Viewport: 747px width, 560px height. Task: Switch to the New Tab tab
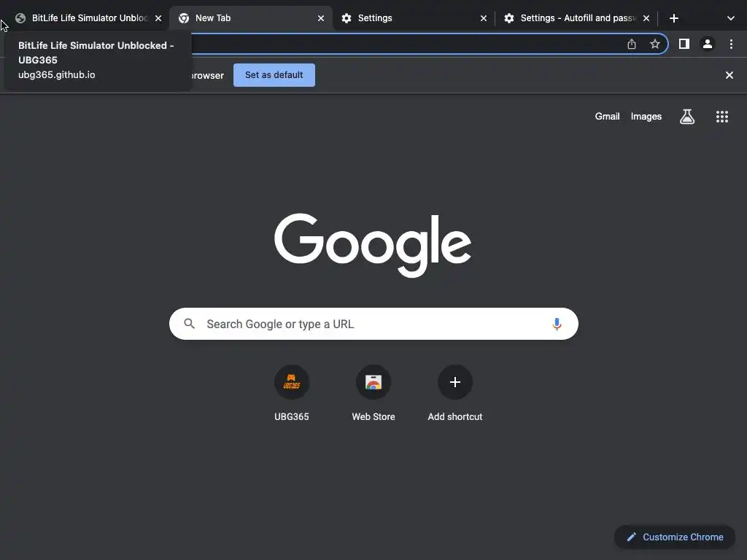251,18
